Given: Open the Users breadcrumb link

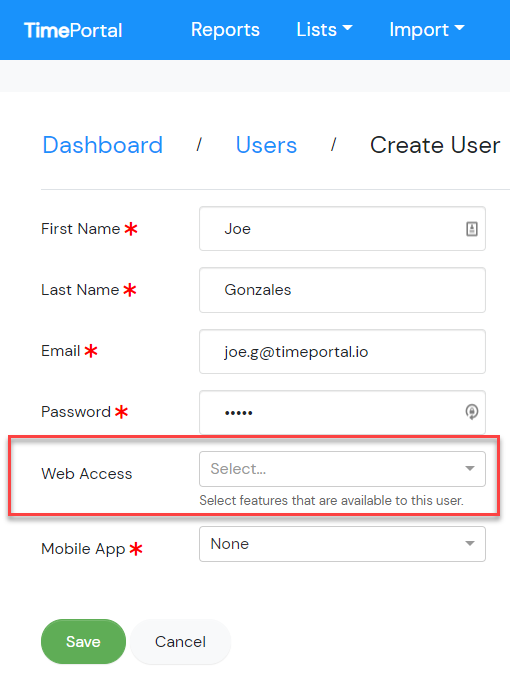Looking at the screenshot, I should 266,145.
